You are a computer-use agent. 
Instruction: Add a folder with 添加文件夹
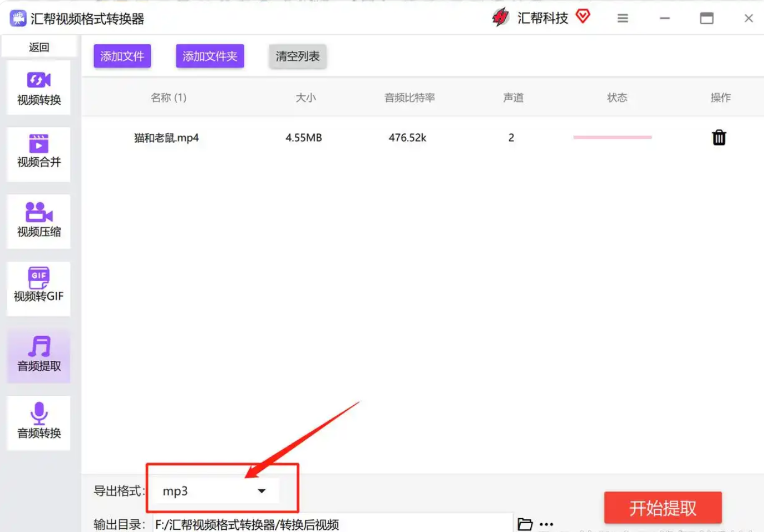[x=210, y=55]
